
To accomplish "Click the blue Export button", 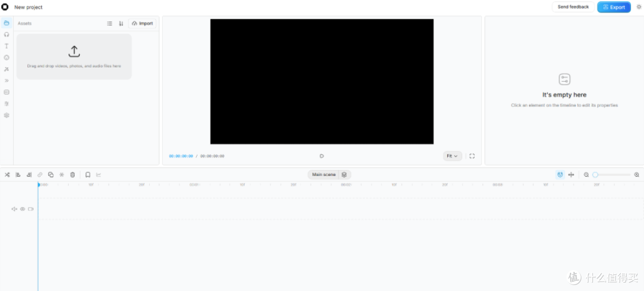I will (614, 7).
